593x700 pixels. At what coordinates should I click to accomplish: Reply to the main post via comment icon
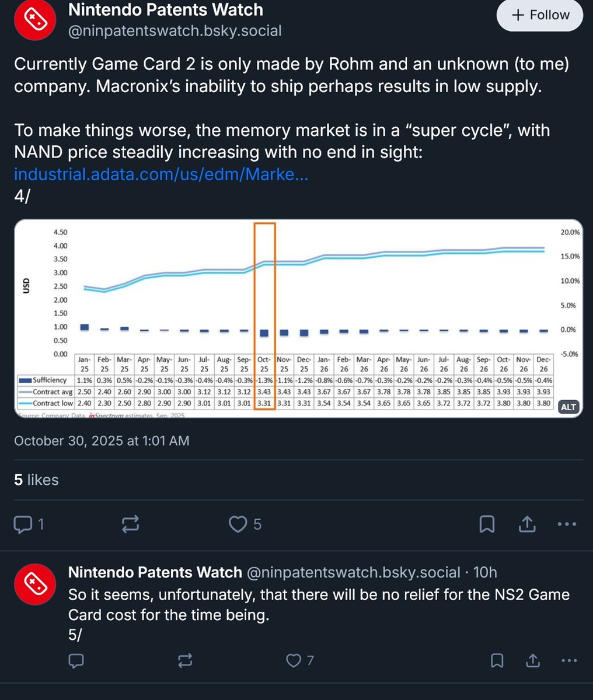[x=23, y=524]
